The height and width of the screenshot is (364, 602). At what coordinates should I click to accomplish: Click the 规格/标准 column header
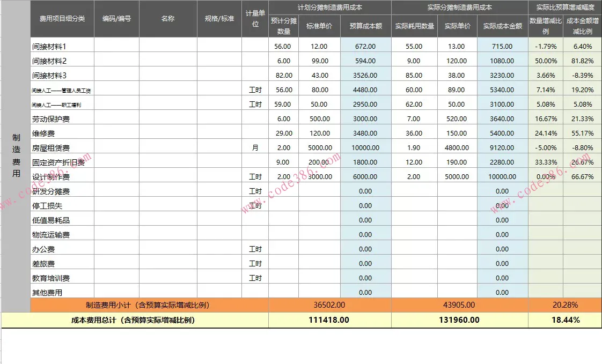(x=219, y=19)
